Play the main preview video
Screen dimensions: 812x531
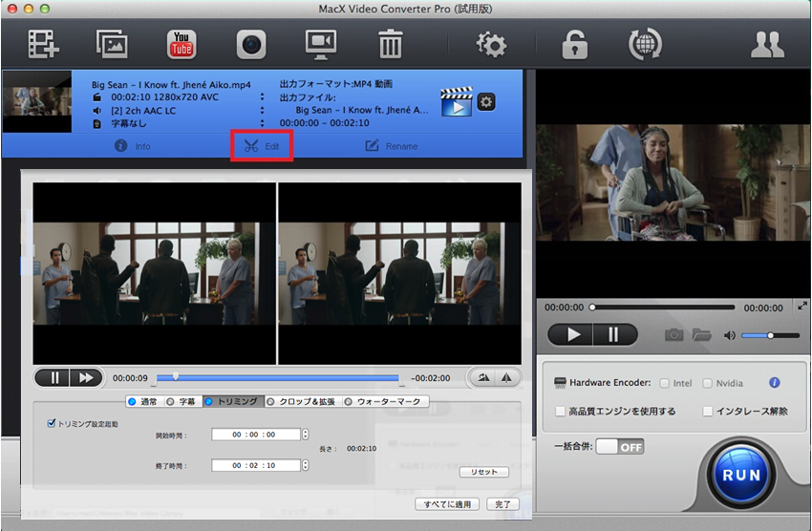[x=570, y=335]
